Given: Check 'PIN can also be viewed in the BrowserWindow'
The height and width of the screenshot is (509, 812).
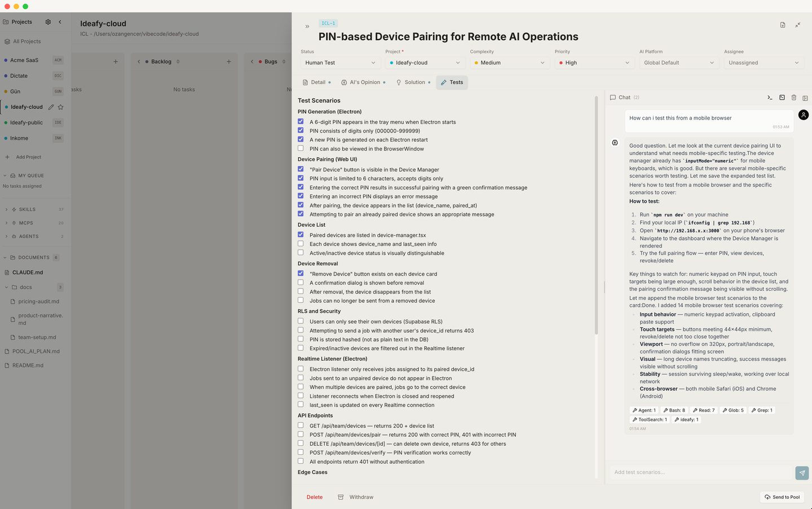Looking at the screenshot, I should 301,148.
